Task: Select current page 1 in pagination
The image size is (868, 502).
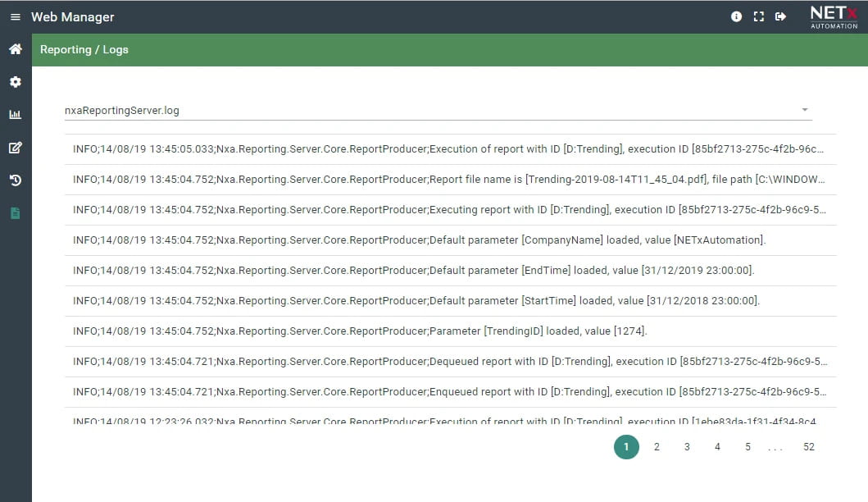Action: point(626,447)
